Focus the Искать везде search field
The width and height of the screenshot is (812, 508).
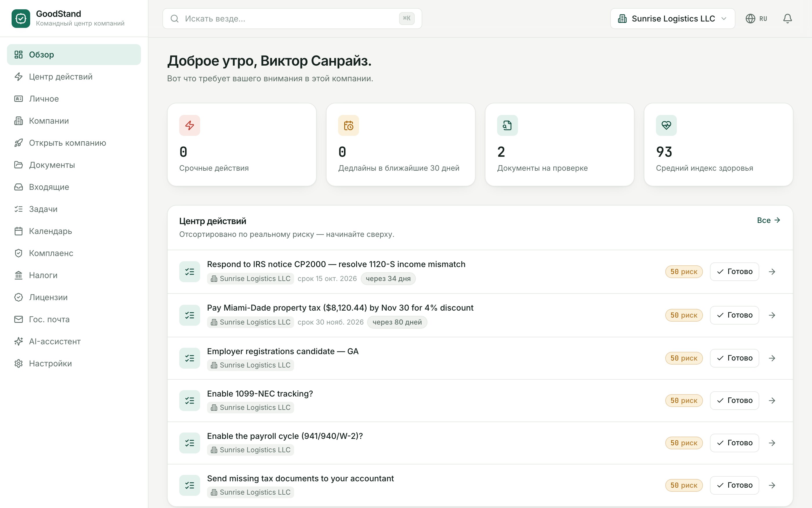(292, 19)
